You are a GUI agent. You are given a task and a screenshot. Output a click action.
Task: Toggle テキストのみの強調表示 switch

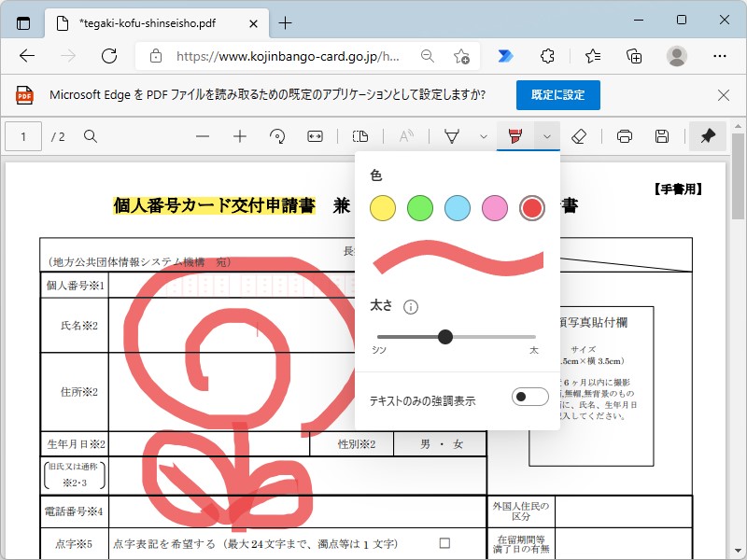point(529,396)
